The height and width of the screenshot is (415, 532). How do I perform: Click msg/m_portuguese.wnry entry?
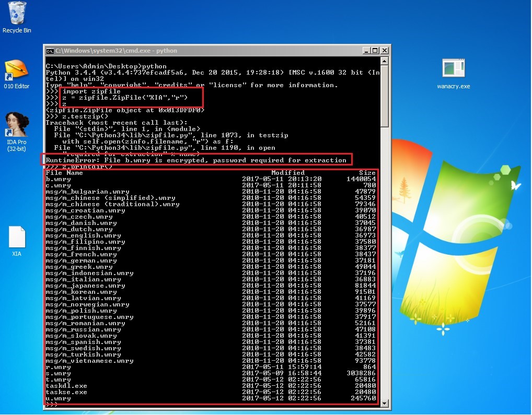pyautogui.click(x=89, y=317)
